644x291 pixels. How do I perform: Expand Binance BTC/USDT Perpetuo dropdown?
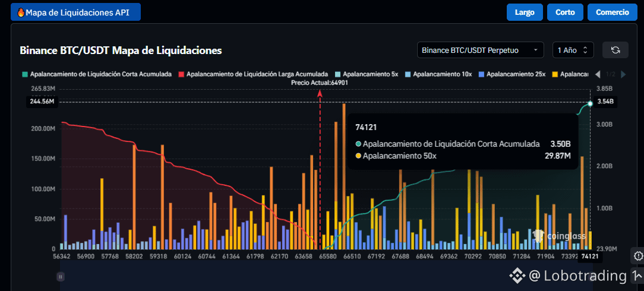point(480,50)
